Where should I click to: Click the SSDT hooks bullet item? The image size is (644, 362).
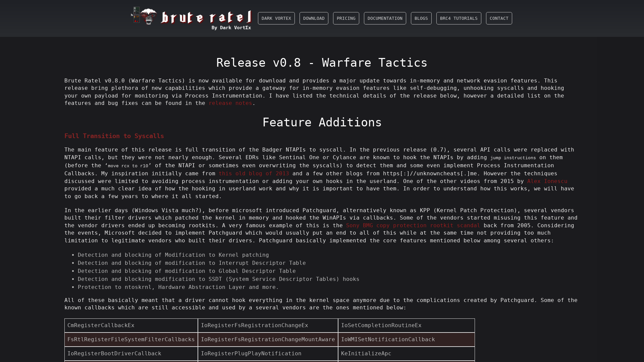tap(219, 279)
